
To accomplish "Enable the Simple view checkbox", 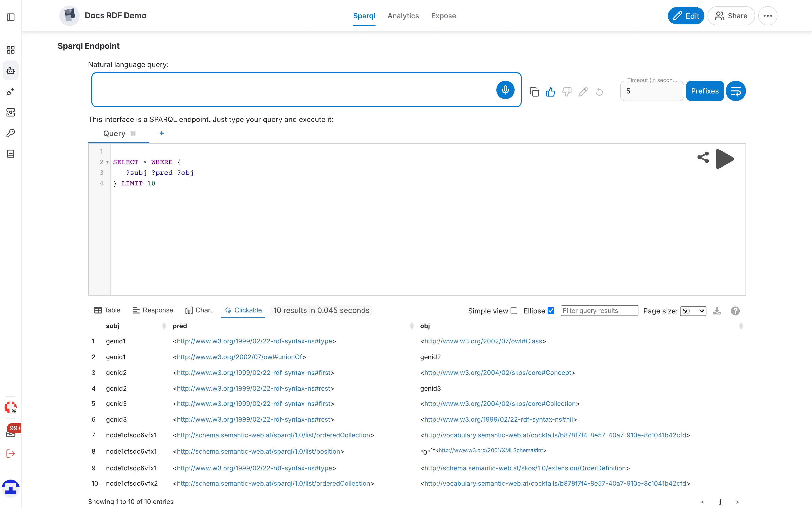I will (514, 311).
